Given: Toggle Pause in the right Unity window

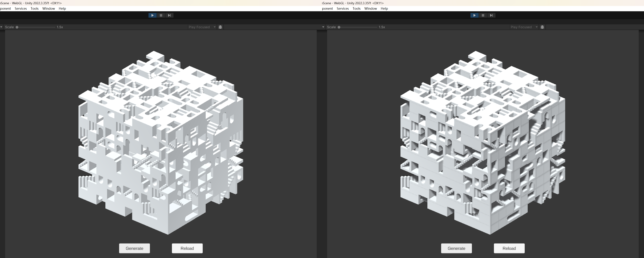Looking at the screenshot, I should click(483, 15).
